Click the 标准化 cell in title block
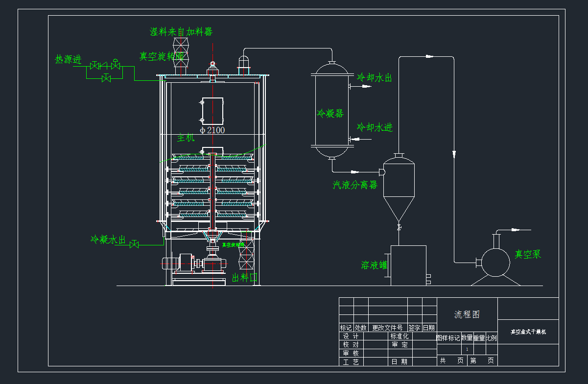The image size is (588, 384). (x=399, y=336)
